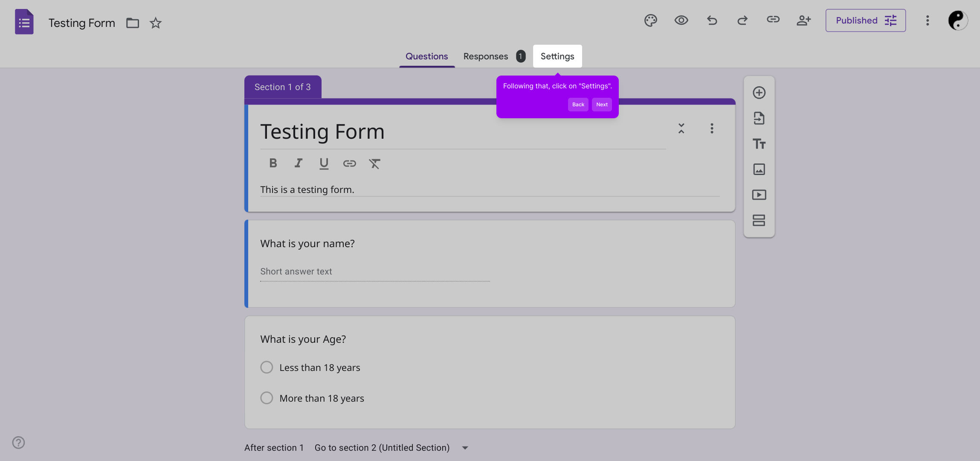The image size is (980, 461).
Task: Click the Import questions icon
Action: [x=759, y=118]
